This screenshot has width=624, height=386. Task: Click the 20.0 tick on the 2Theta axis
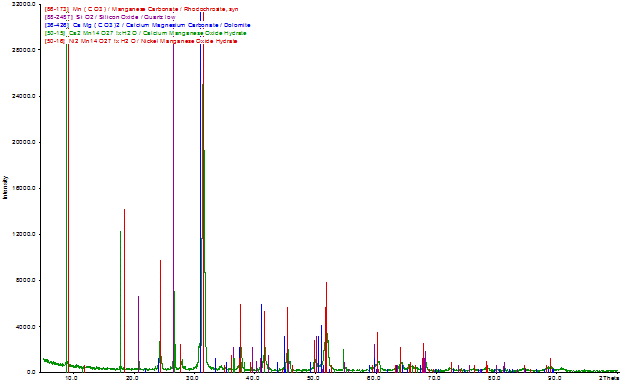[132, 378]
